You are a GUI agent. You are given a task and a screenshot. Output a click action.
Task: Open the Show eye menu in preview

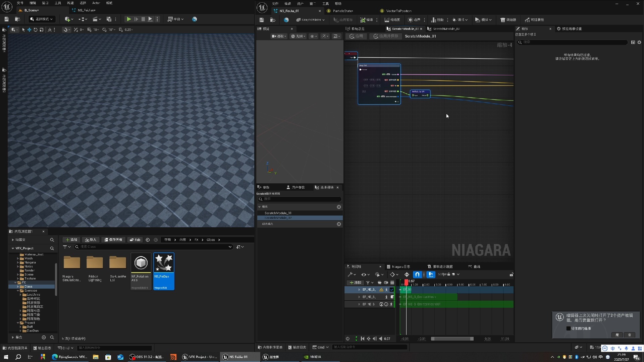point(314,36)
